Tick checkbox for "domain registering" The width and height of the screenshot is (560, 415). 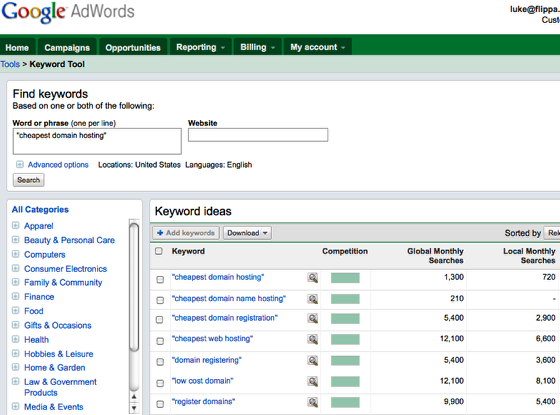tap(160, 362)
